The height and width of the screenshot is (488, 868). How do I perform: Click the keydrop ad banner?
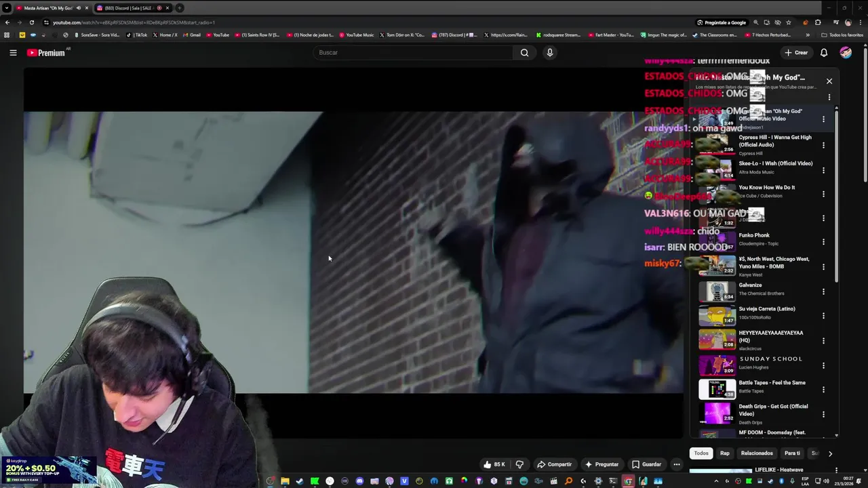pos(47,470)
